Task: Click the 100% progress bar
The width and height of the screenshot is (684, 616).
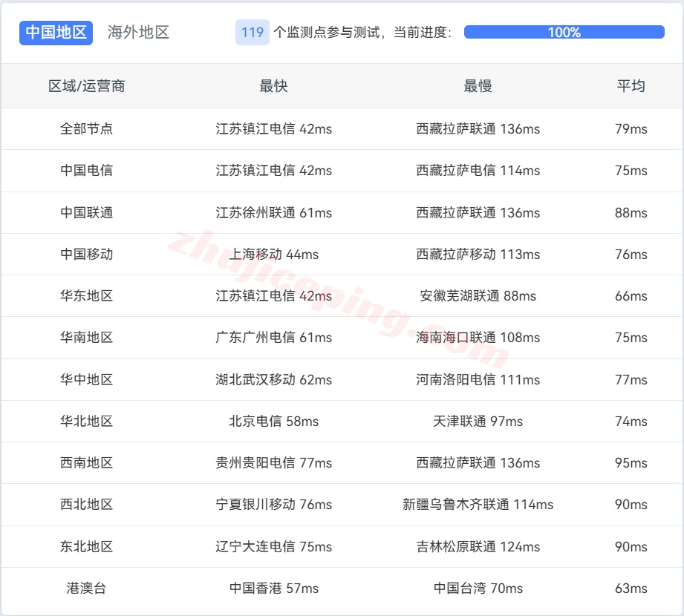Action: click(x=564, y=32)
